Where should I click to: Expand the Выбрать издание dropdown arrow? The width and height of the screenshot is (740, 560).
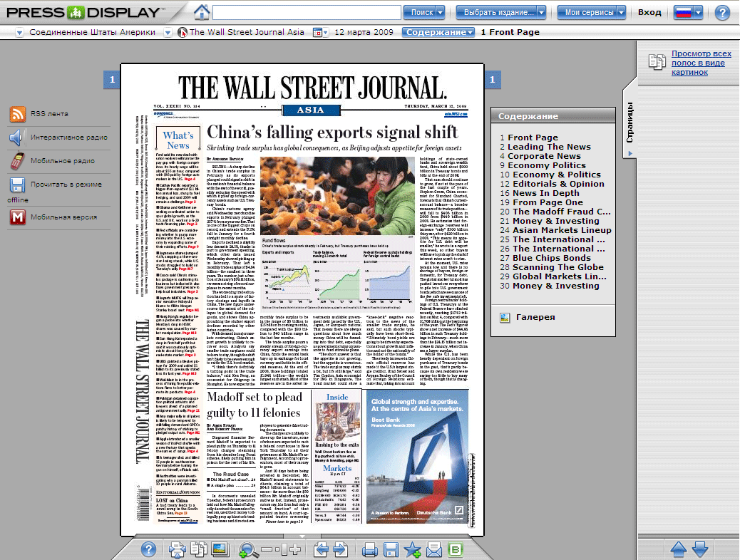tap(542, 12)
